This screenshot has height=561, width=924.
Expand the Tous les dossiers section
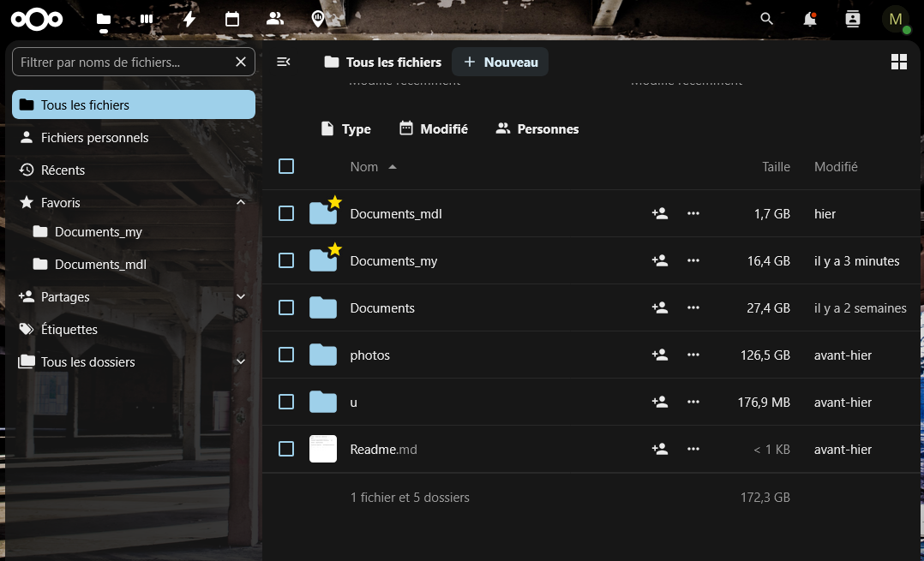point(241,362)
